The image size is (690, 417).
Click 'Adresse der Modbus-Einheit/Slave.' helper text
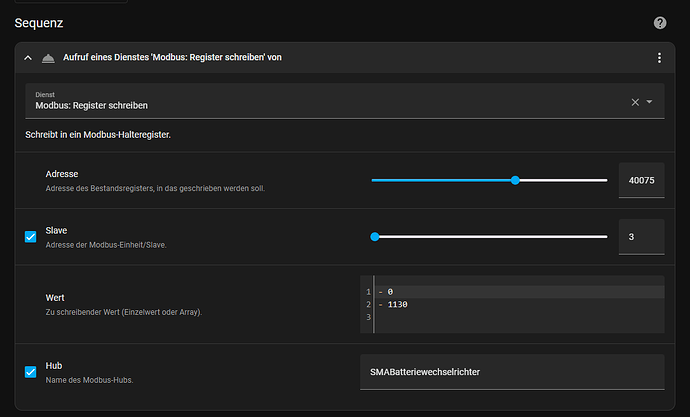click(x=106, y=245)
